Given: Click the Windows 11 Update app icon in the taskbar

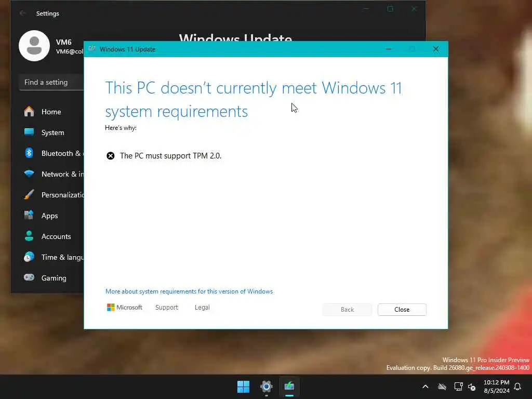Looking at the screenshot, I should click(289, 387).
